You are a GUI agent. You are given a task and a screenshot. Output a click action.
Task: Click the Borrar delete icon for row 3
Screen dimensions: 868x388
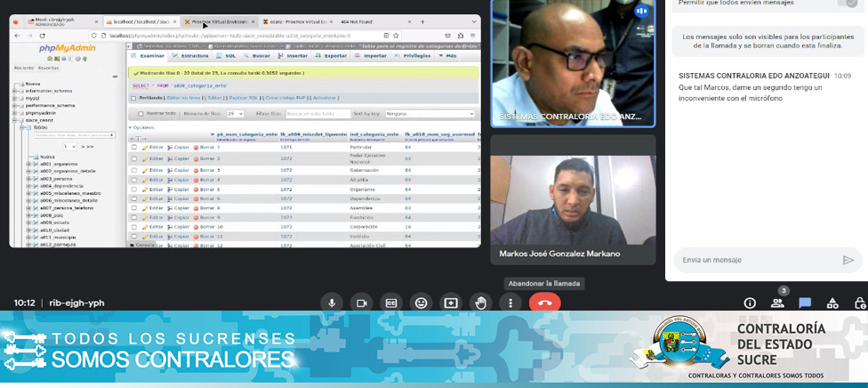click(x=196, y=170)
